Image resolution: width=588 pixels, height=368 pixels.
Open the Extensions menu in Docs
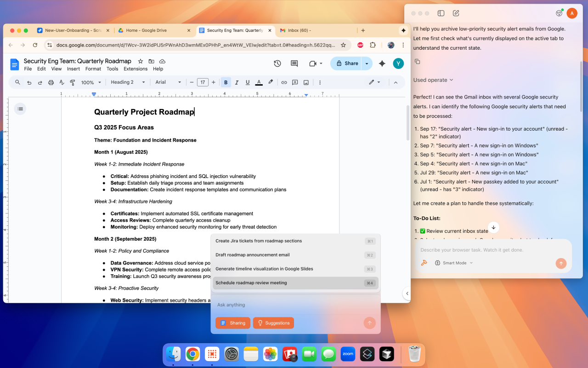click(x=136, y=69)
